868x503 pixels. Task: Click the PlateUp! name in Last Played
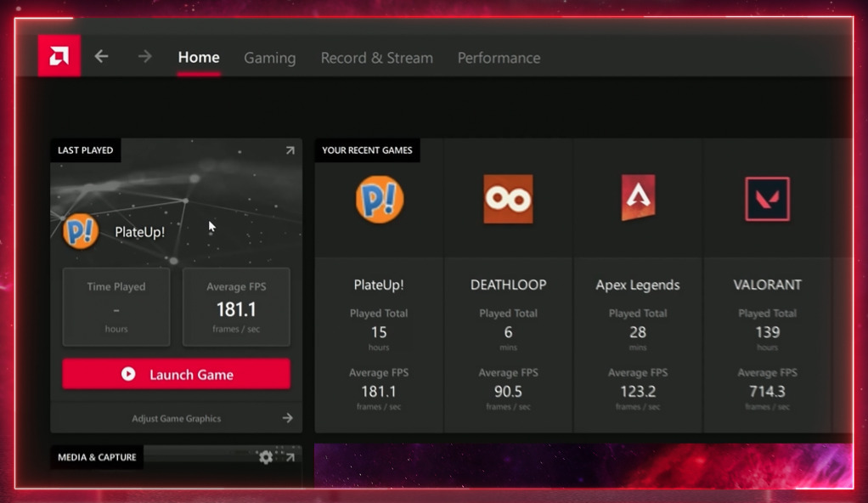(x=139, y=232)
